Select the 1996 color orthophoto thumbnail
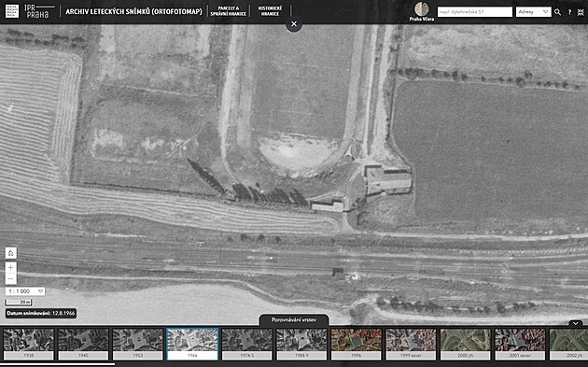The image size is (588, 367). click(357, 344)
